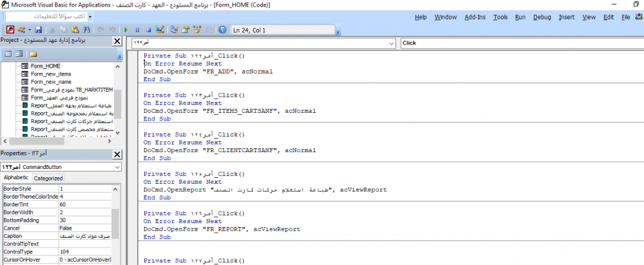Switch to the Alphabetic properties tab

(x=16, y=177)
